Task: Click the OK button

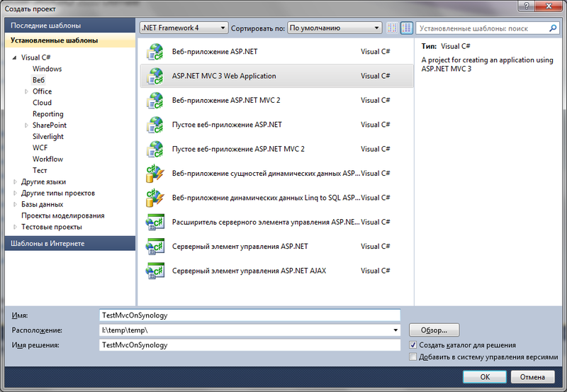Action: tap(485, 377)
